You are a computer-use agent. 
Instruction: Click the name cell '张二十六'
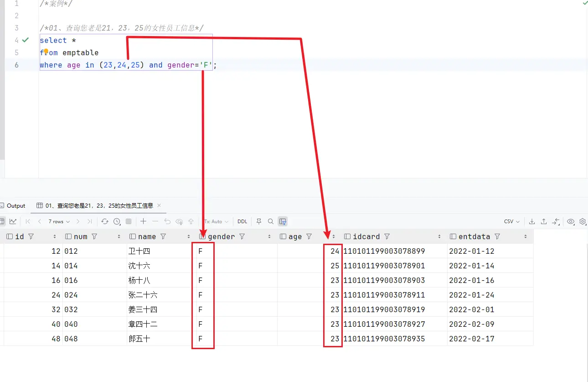tap(143, 295)
